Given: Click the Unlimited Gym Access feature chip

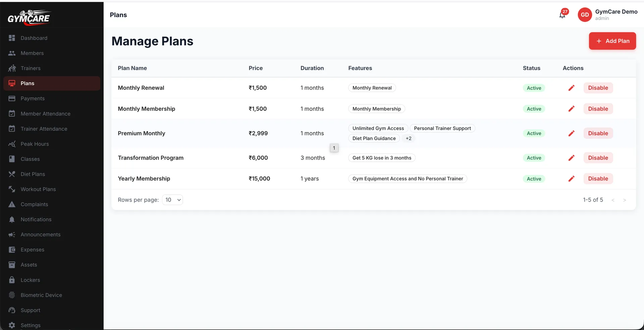Looking at the screenshot, I should (378, 128).
